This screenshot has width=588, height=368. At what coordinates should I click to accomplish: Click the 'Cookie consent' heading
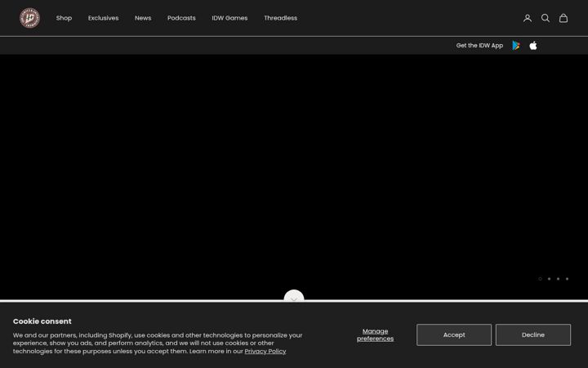tap(42, 321)
